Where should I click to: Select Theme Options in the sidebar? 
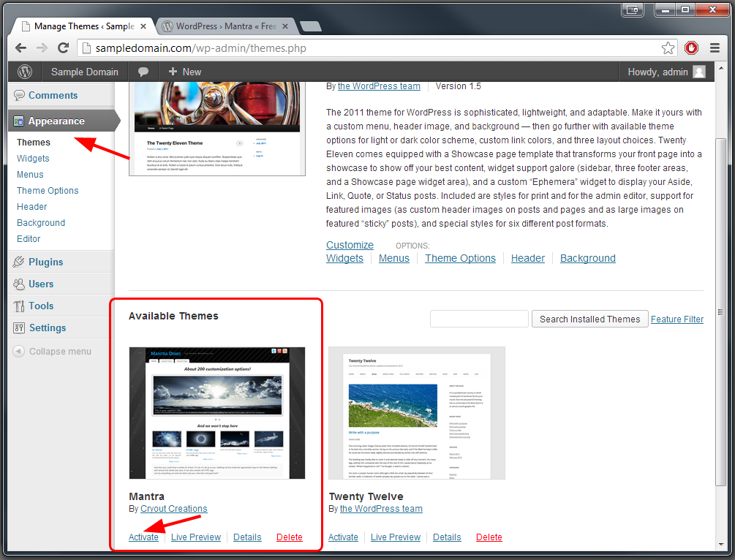48,191
